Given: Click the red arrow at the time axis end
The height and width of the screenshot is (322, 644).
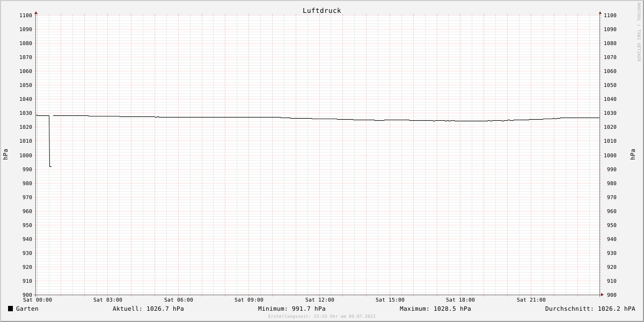Looking at the screenshot, I should point(602,295).
